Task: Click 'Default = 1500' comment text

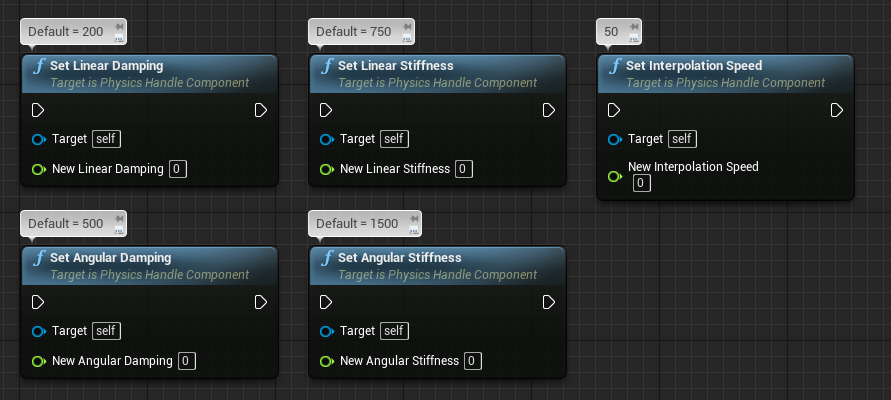Action: coord(357,224)
